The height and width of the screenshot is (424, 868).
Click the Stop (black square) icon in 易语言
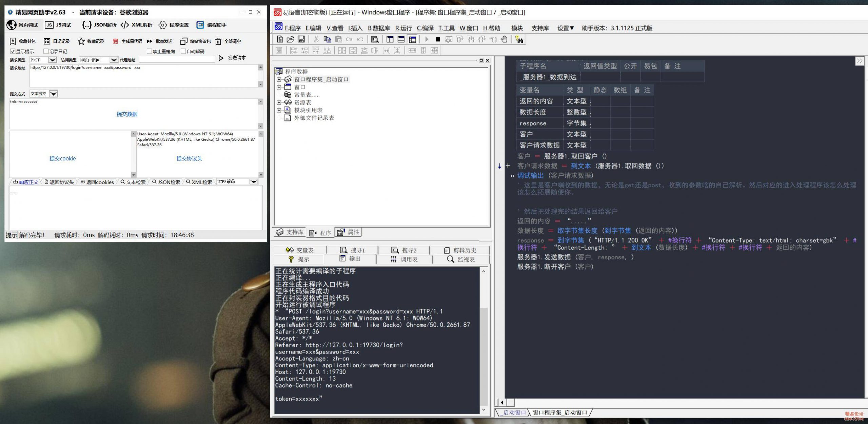(438, 39)
